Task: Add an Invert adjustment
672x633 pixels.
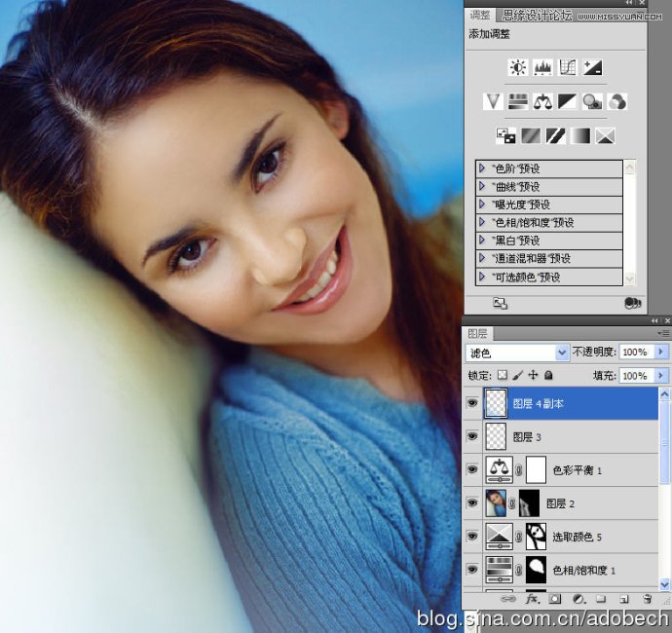Action: pos(505,136)
